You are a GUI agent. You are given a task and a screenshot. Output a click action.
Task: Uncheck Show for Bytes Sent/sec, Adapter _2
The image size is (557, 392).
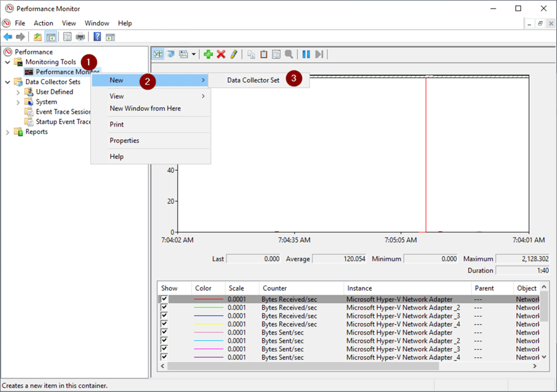tap(164, 341)
